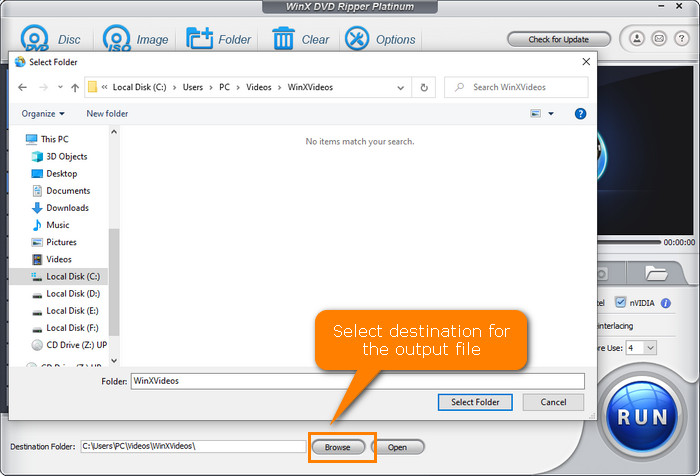Open the destination folder with Open button
The width and height of the screenshot is (700, 476).
397,447
